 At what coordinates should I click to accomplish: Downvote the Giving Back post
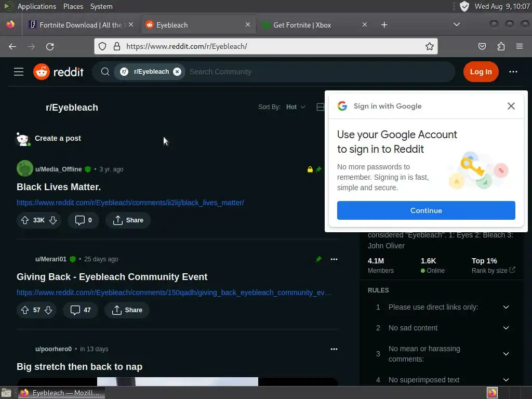coord(48,310)
